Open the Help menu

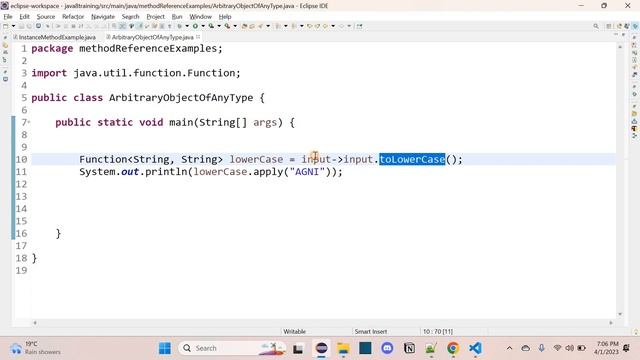[x=225, y=17]
